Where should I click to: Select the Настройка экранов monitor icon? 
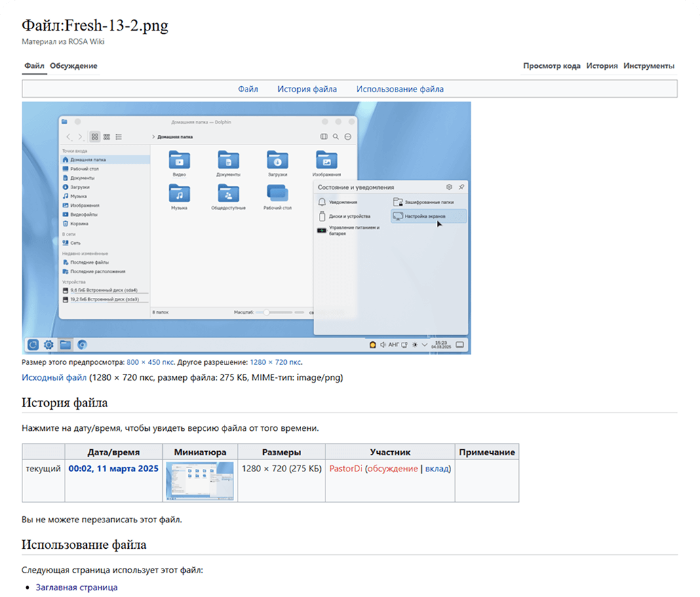point(397,216)
